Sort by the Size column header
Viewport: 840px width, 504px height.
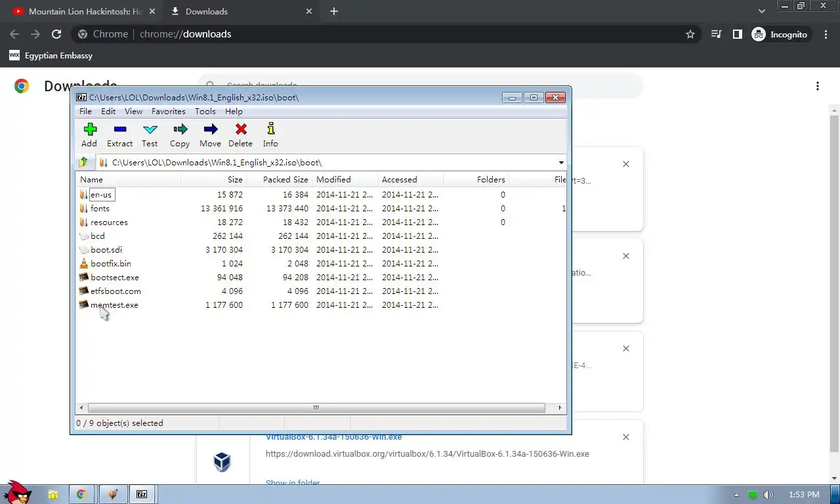click(214, 179)
